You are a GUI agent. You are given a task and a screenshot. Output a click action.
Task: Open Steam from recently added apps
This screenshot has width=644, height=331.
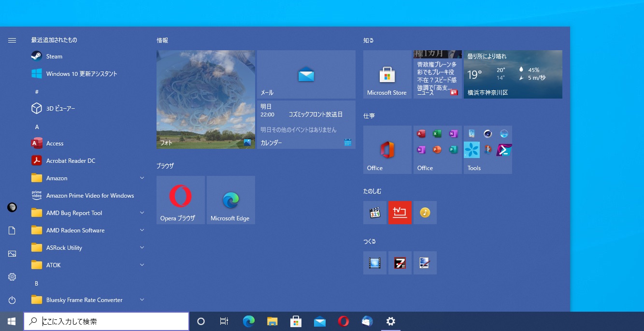pyautogui.click(x=87, y=56)
